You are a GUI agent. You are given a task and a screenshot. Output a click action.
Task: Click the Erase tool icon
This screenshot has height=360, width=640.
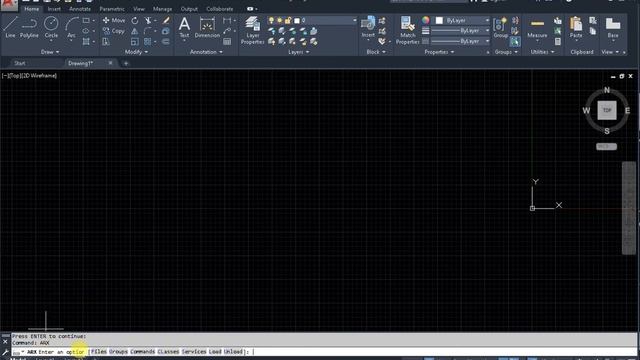point(166,20)
